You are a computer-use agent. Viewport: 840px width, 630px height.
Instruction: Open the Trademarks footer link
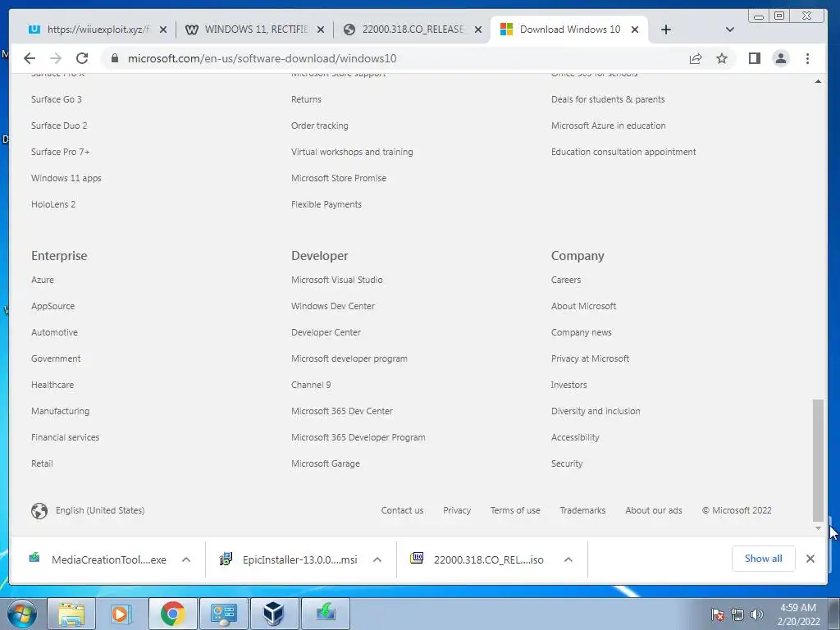coord(582,510)
